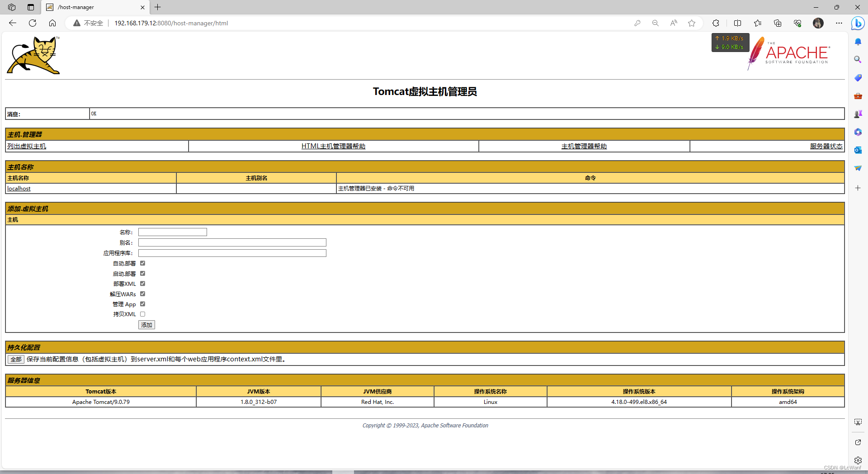
Task: Toggle split screen view icon
Action: (738, 23)
